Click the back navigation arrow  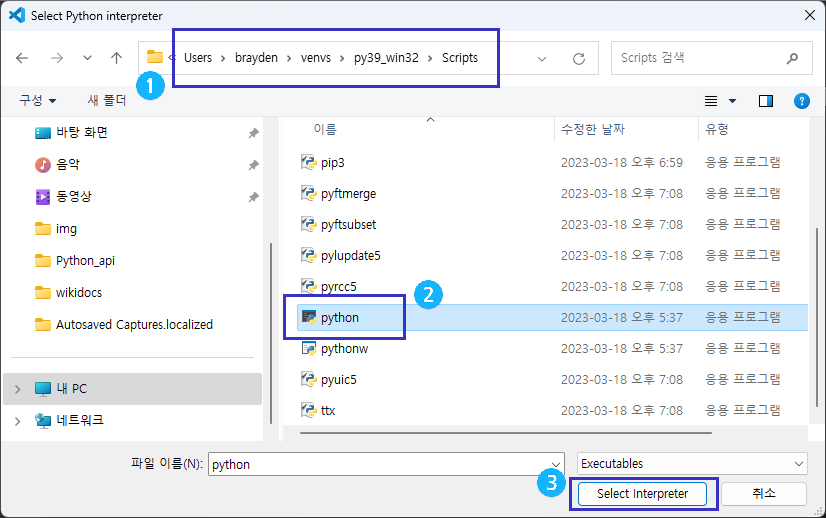click(x=22, y=58)
